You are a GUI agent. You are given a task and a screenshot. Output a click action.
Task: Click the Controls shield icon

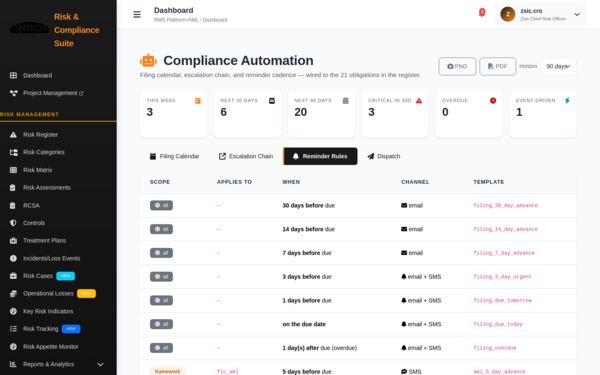pos(13,223)
